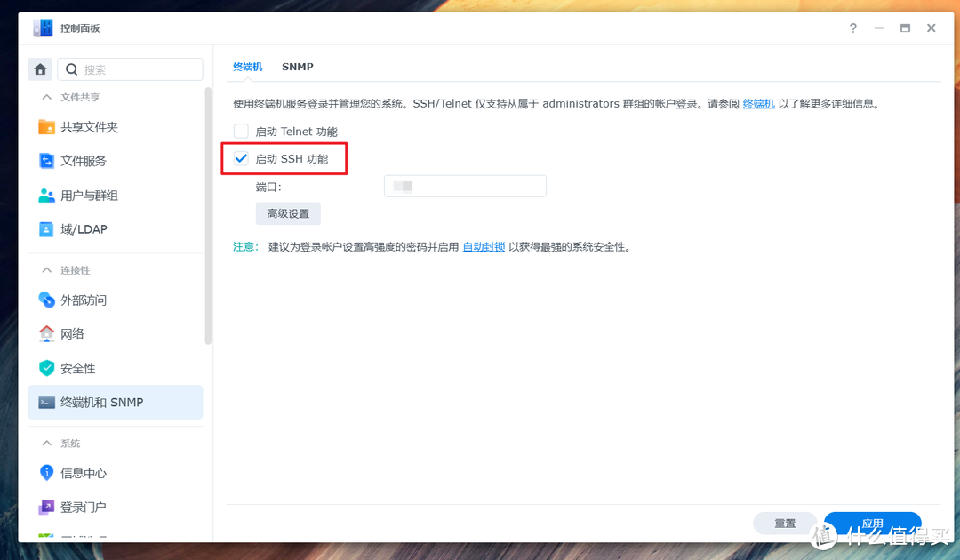Open 高级设置 options

click(x=288, y=213)
